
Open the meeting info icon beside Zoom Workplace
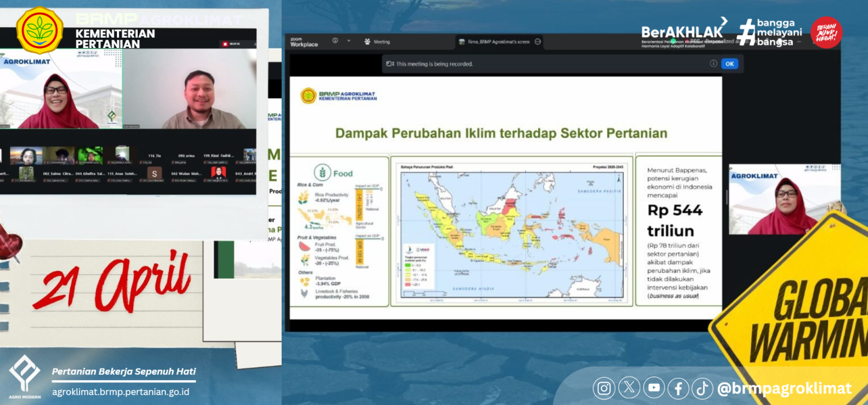point(335,41)
